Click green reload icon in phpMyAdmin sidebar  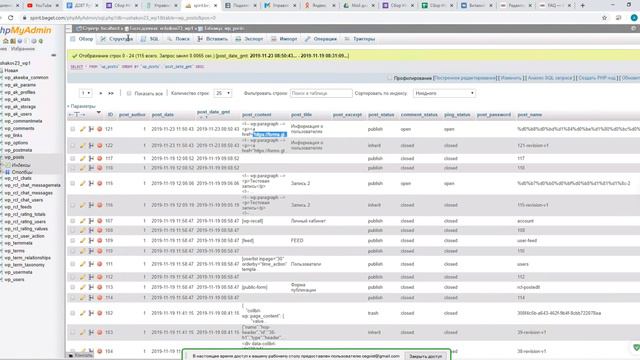41,41
